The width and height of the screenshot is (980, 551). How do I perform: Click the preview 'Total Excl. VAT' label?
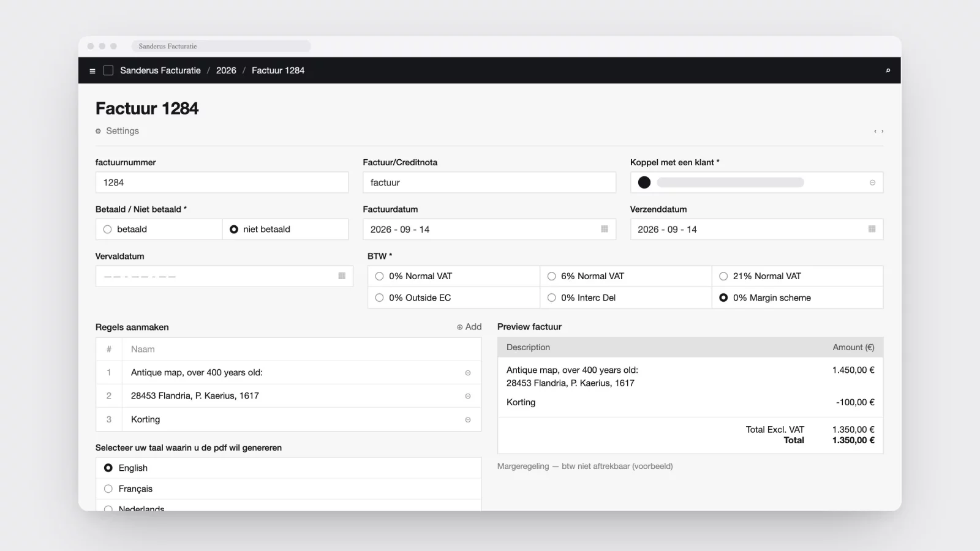pyautogui.click(x=775, y=430)
